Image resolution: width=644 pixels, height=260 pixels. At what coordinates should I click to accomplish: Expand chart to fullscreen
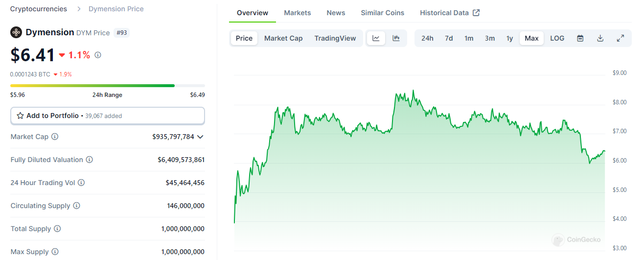(x=620, y=38)
